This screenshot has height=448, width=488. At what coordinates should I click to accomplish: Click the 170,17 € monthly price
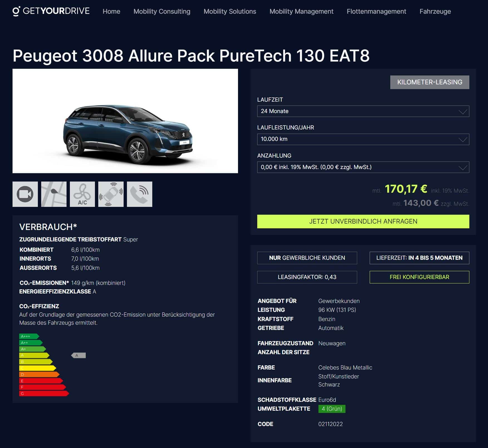point(406,189)
